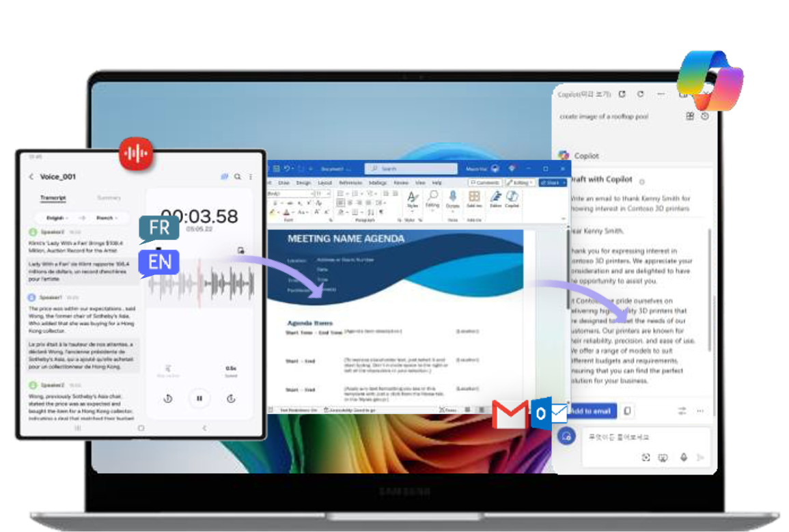789x532 pixels.
Task: Click the Add to email button
Action: [x=592, y=411]
